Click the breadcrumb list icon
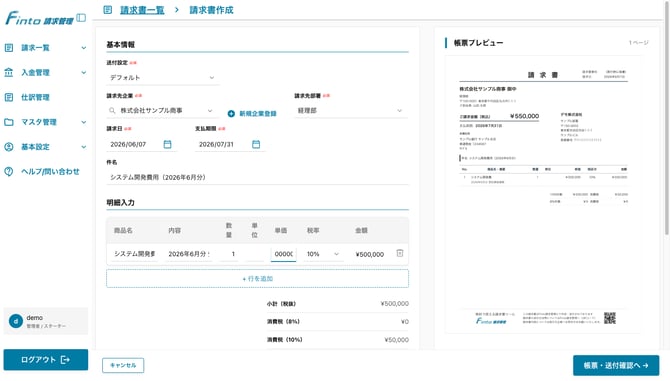 108,10
